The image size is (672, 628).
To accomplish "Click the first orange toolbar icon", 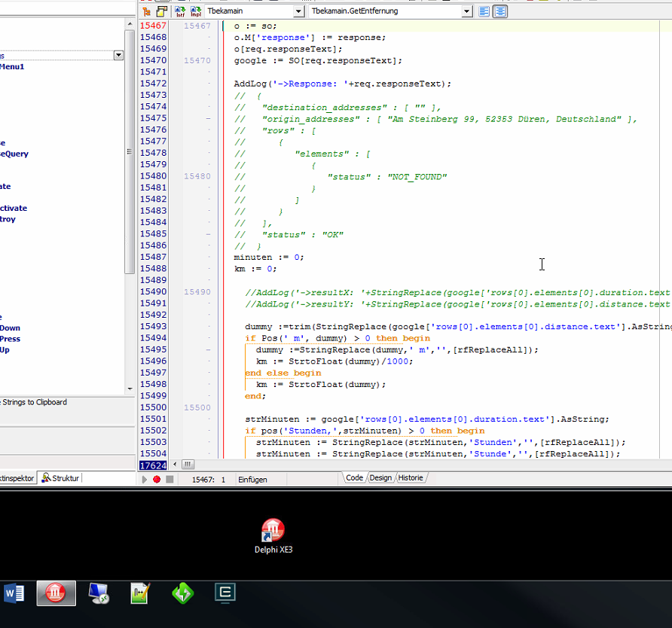I will click(x=147, y=11).
